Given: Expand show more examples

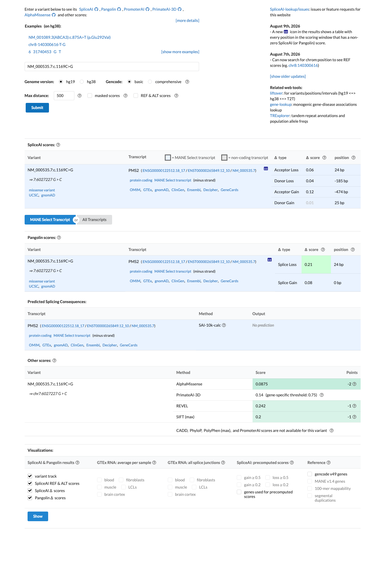Looking at the screenshot, I should (180, 52).
